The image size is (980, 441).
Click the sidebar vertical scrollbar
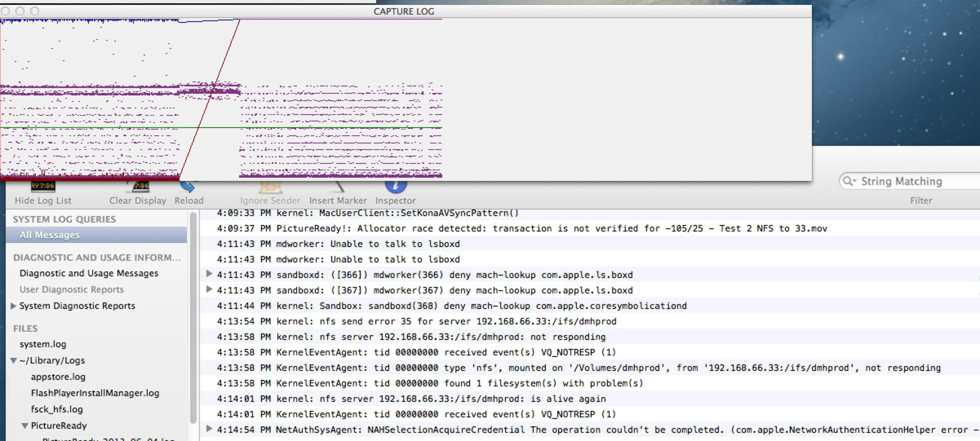pyautogui.click(x=193, y=318)
